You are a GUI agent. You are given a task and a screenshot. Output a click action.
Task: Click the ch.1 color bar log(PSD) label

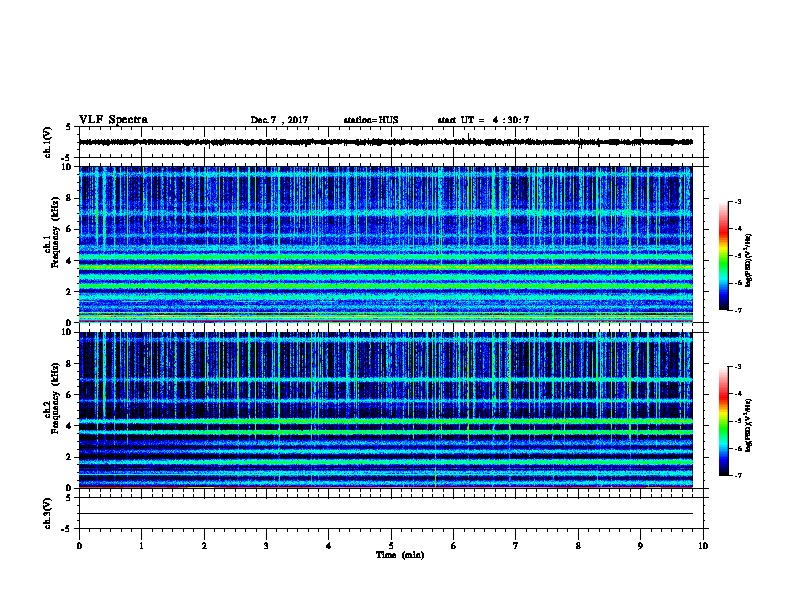coord(749,261)
